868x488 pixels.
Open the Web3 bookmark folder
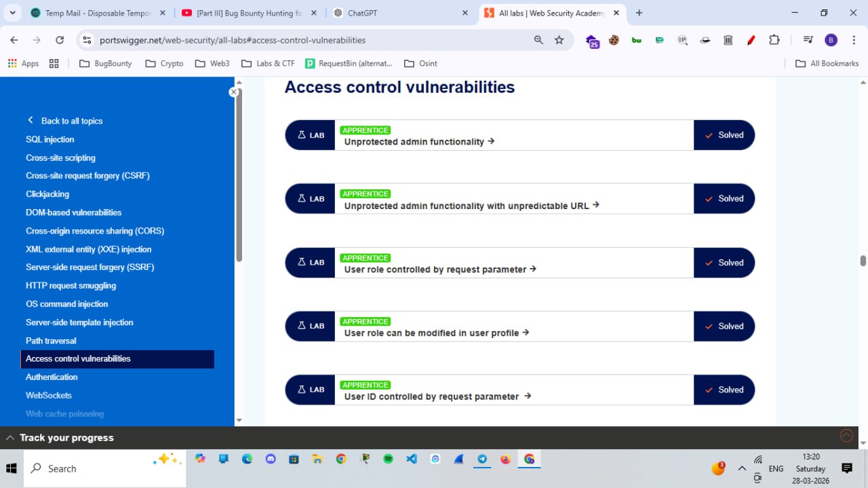point(212,63)
